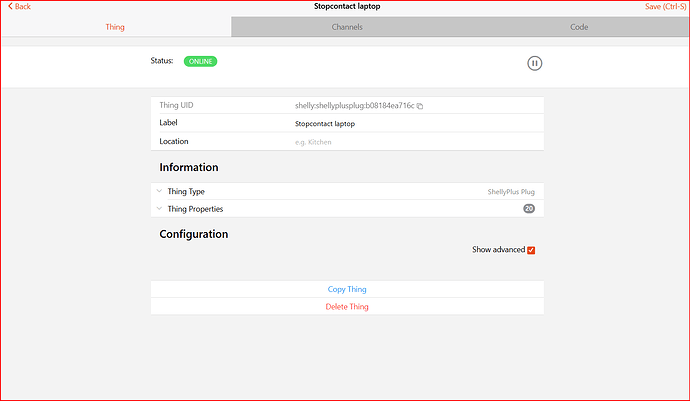Click the Thing UID value text
690x401 pixels.
354,105
